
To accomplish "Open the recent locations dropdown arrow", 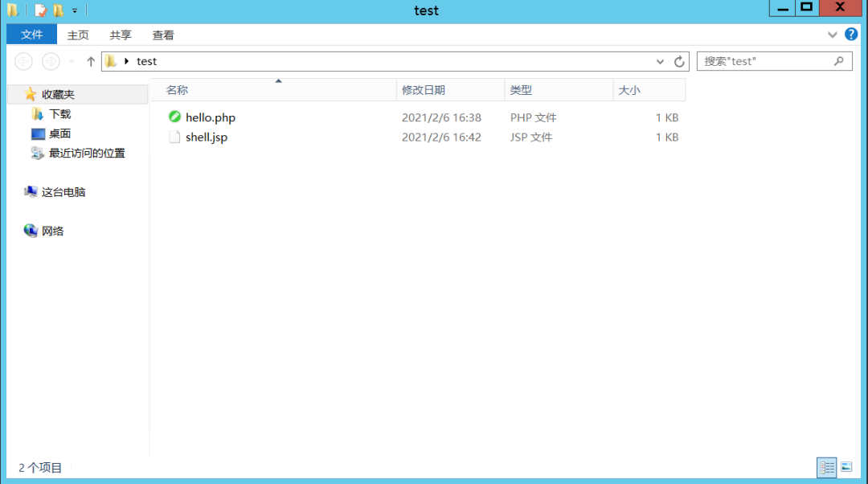I will (72, 61).
